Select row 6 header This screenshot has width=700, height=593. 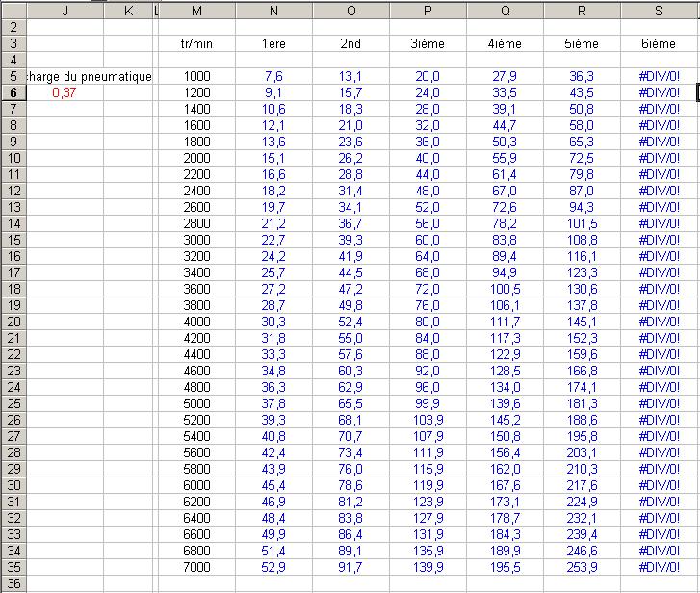pos(13,92)
